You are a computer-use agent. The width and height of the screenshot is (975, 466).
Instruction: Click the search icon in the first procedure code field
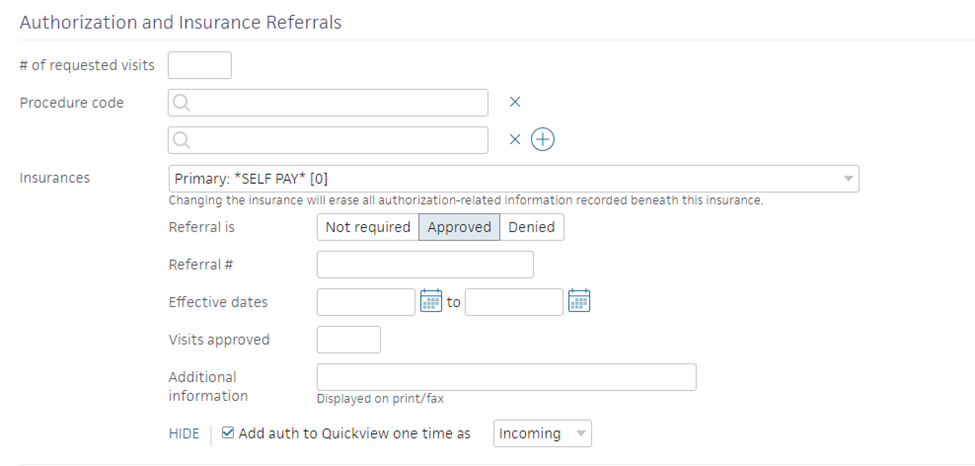pos(181,103)
